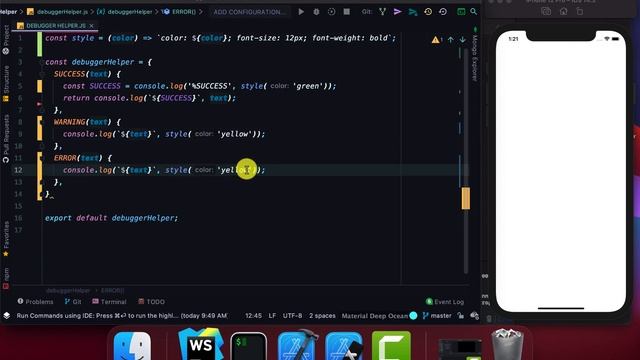Click the cyan theme color dot
The image size is (640, 360).
point(413,316)
